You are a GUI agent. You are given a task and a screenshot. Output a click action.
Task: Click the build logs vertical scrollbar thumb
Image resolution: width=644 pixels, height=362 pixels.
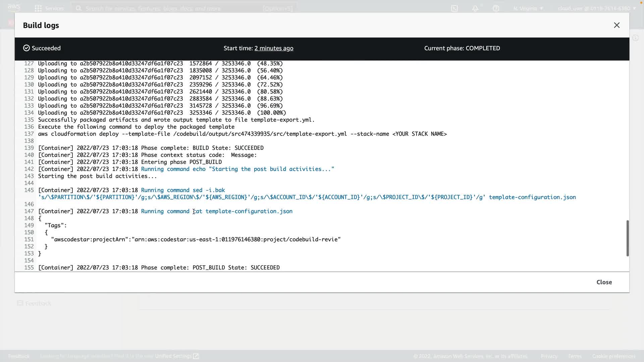coord(627,238)
